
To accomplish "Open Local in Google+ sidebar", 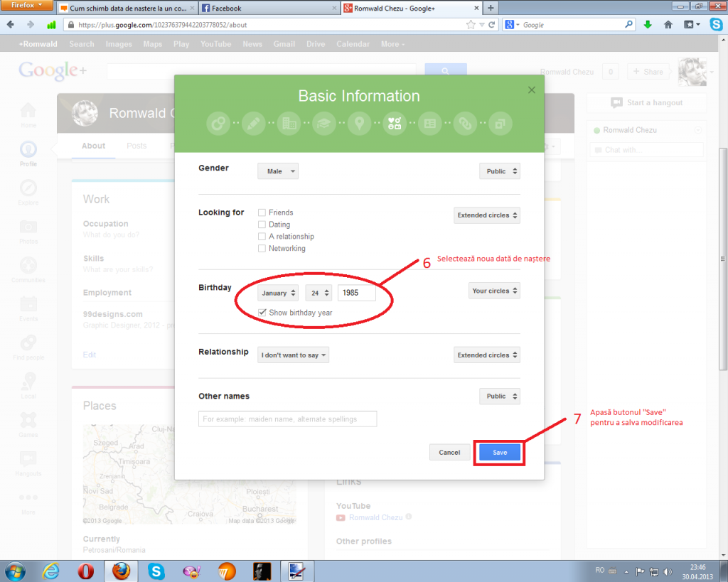I will 28,386.
